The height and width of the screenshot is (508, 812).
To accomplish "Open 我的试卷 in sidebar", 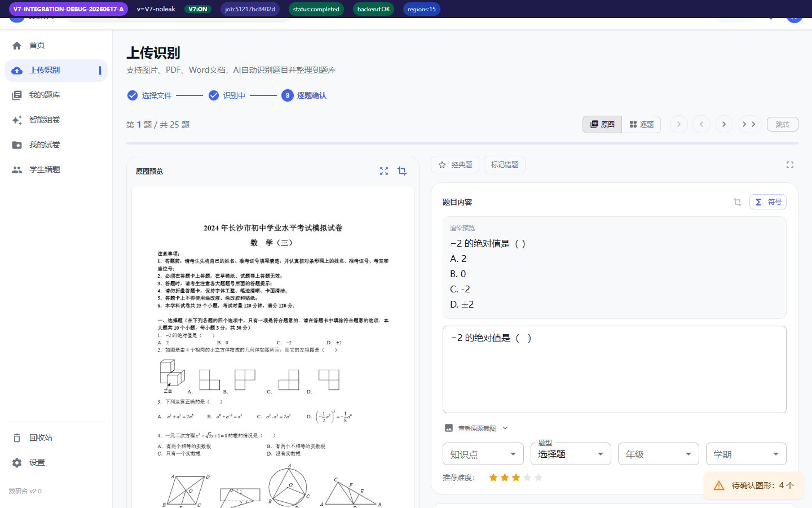I will [56, 144].
